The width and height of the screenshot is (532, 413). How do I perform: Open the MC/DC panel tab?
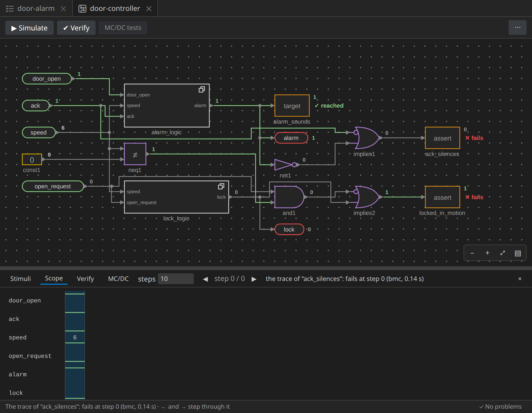click(118, 279)
